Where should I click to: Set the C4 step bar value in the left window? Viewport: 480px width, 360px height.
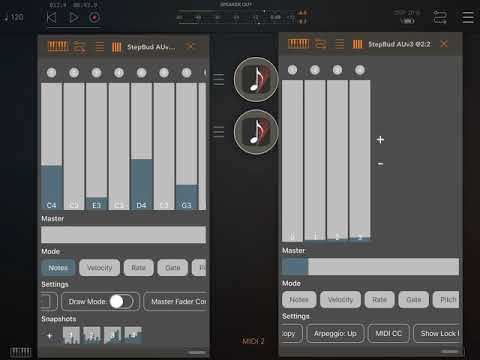tap(51, 146)
